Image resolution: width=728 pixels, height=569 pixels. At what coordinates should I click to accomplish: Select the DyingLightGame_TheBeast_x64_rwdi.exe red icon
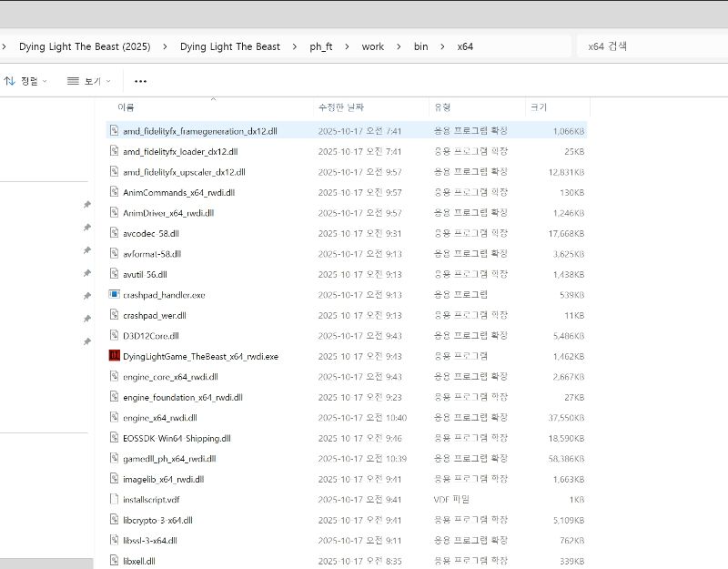point(115,356)
